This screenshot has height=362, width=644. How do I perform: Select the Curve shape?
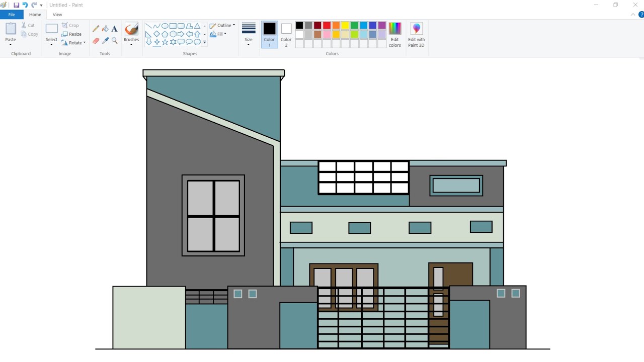156,26
